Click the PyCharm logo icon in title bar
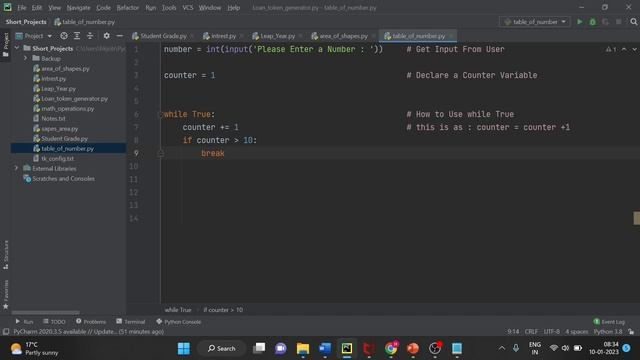 [7, 7]
